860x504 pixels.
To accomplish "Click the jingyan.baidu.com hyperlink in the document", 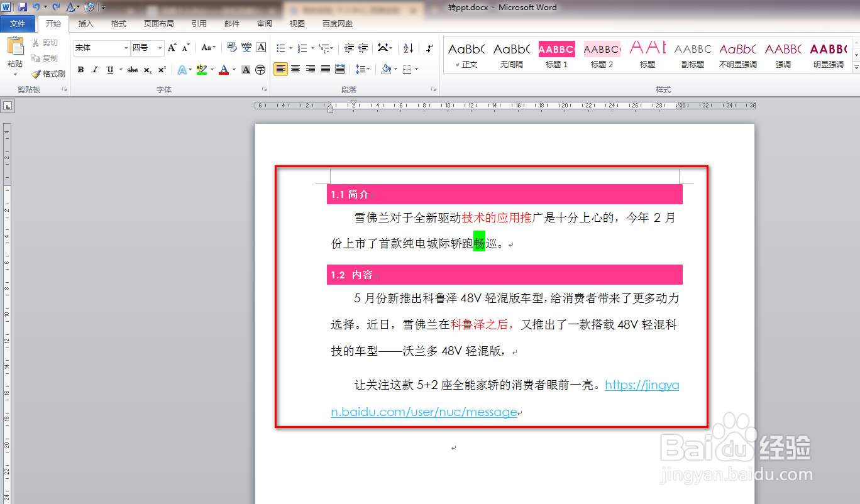I will 641,385.
